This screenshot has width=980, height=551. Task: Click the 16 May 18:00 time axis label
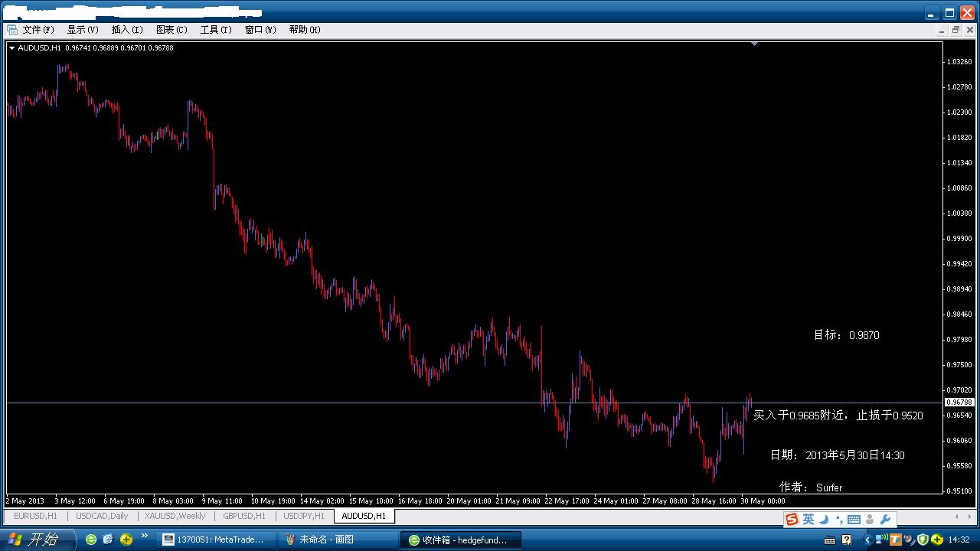click(420, 501)
